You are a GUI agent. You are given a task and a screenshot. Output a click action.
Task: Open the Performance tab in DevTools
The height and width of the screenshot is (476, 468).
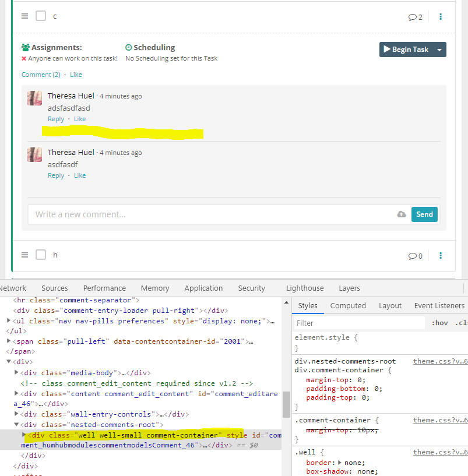click(104, 288)
